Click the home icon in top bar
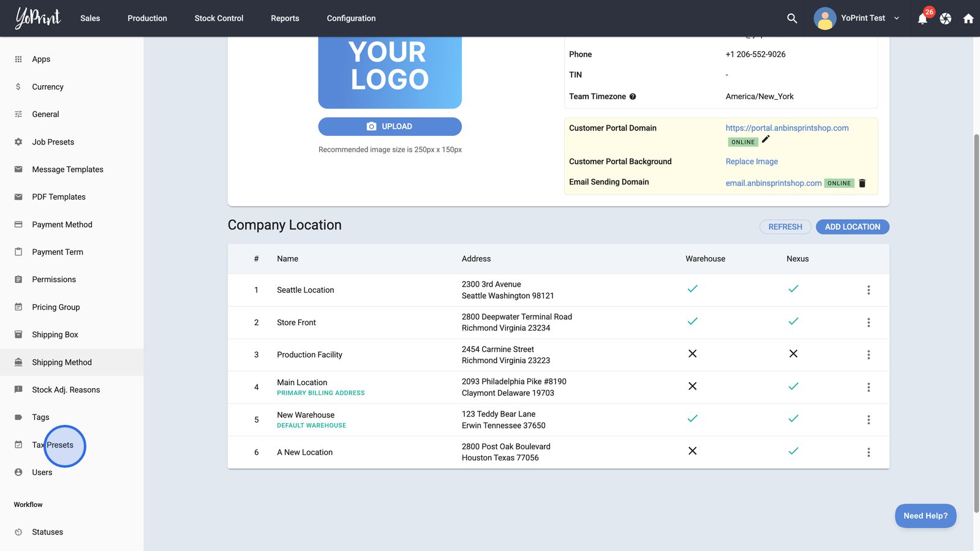980x551 pixels. pos(968,18)
